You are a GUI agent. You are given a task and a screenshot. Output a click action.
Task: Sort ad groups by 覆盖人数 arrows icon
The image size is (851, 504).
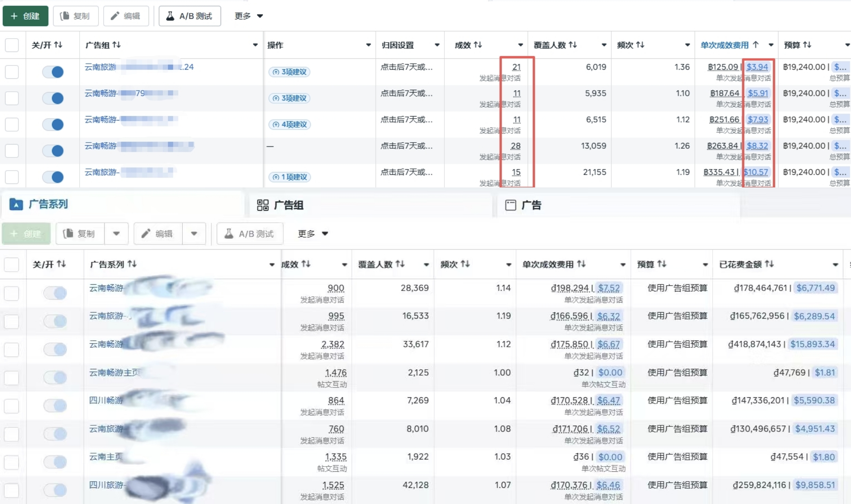click(573, 45)
